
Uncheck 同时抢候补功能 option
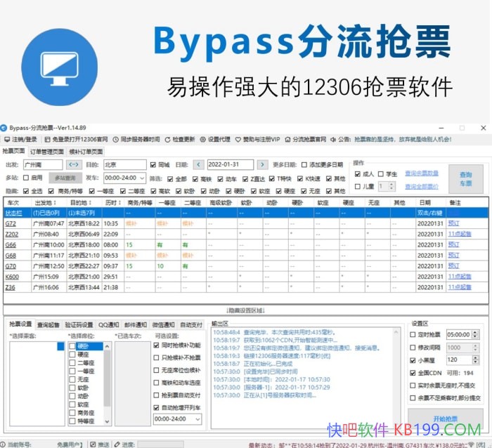[156, 345]
